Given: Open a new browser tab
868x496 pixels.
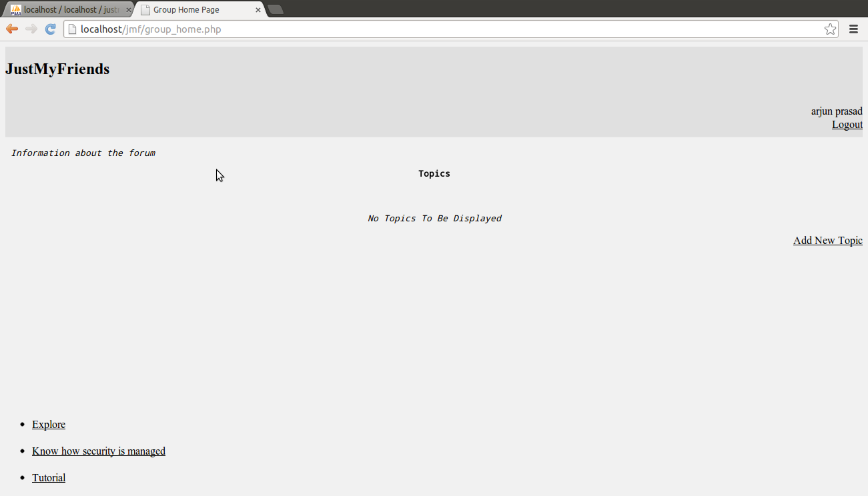Looking at the screenshot, I should pos(275,9).
